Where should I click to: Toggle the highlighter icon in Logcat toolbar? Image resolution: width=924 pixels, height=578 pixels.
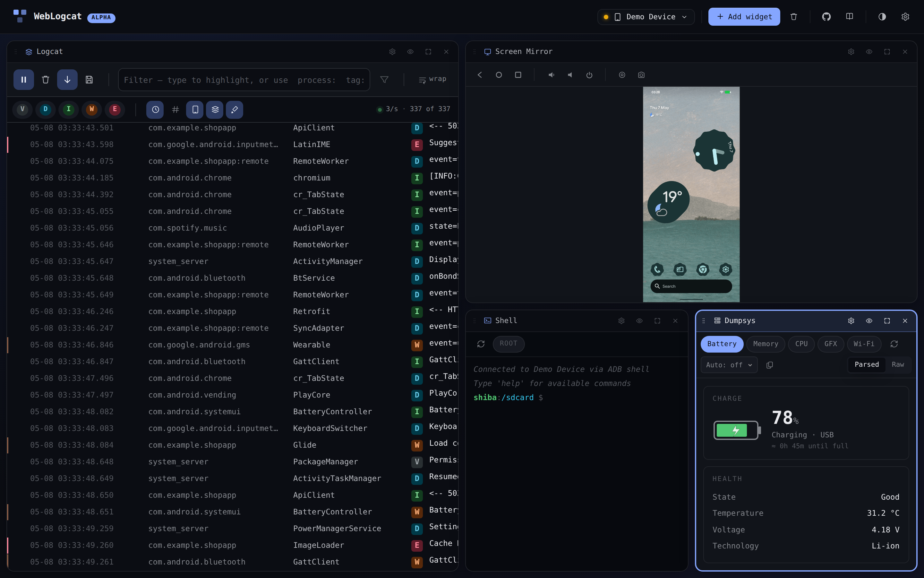click(x=235, y=110)
